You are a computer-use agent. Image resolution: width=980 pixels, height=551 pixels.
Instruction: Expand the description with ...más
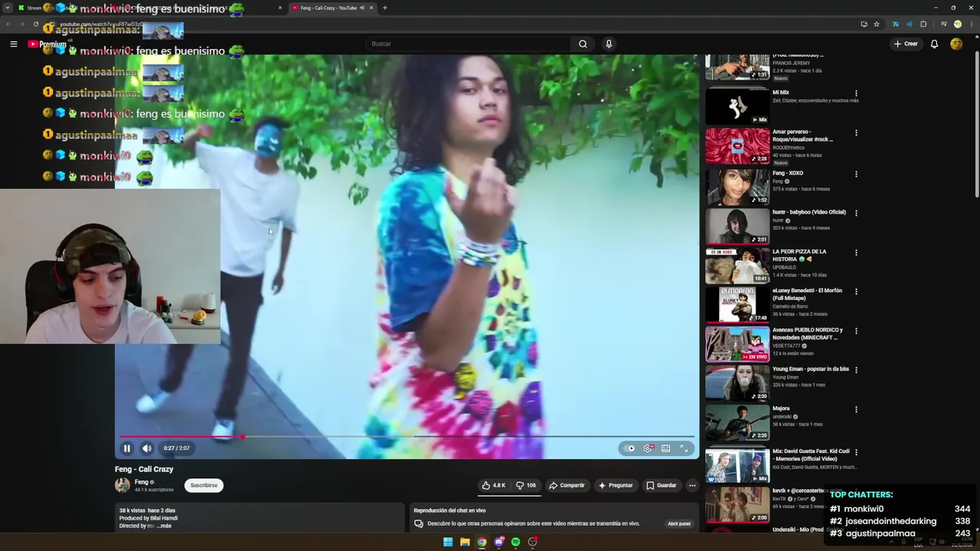click(x=164, y=526)
